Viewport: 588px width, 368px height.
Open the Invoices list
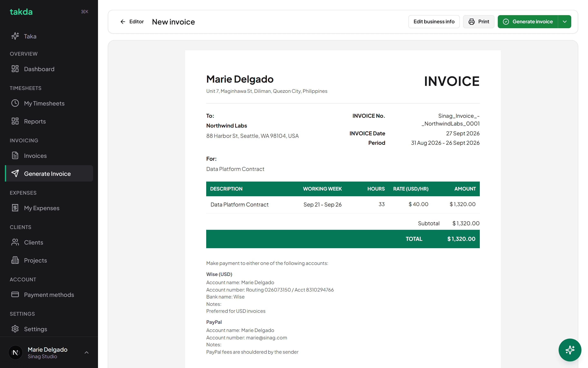49,156
